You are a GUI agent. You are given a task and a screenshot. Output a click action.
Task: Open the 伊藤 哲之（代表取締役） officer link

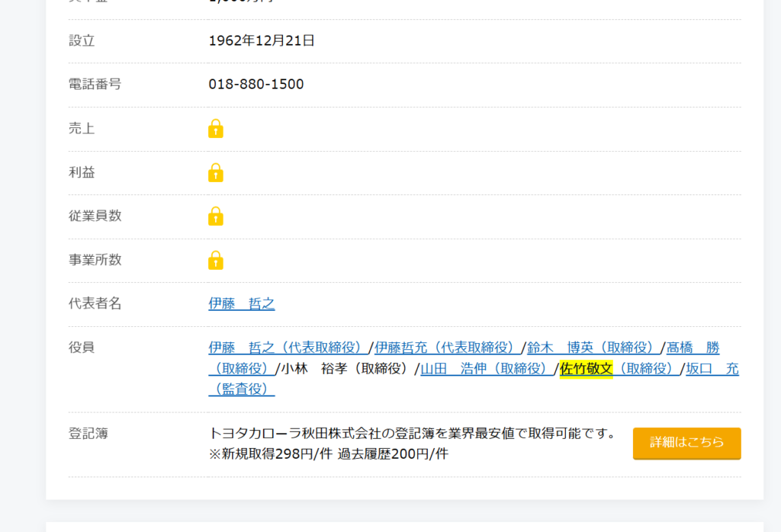288,347
